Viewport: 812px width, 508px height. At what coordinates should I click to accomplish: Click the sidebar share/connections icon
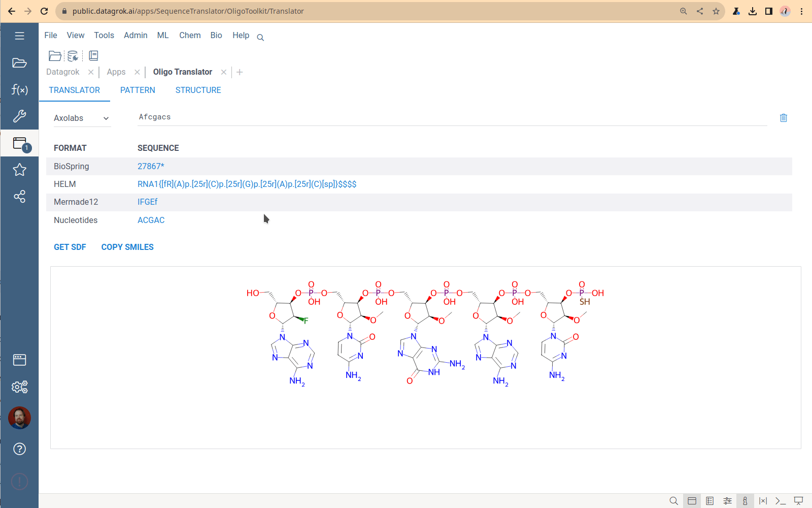click(19, 197)
